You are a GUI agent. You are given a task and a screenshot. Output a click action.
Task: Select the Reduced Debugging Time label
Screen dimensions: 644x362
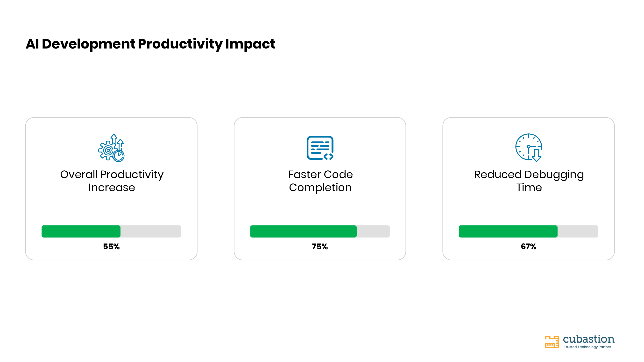pyautogui.click(x=529, y=181)
